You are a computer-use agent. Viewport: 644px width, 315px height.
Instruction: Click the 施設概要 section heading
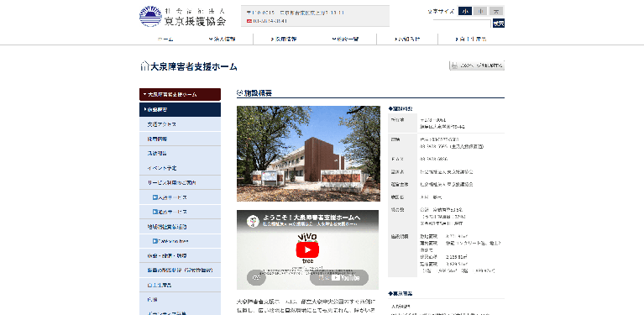tap(258, 92)
